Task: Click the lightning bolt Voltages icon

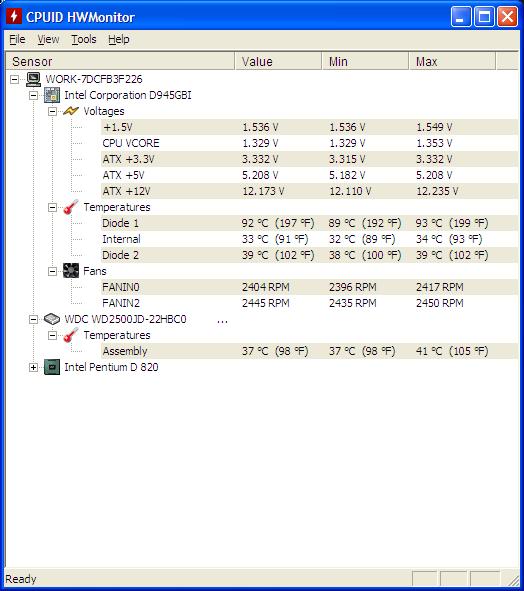Action: [71, 111]
